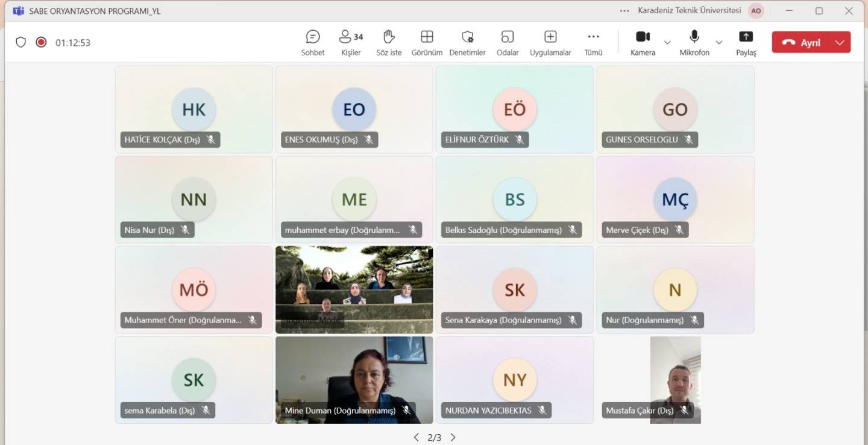This screenshot has width=868, height=445.
Task: Click the red recording indicator
Action: click(x=41, y=42)
